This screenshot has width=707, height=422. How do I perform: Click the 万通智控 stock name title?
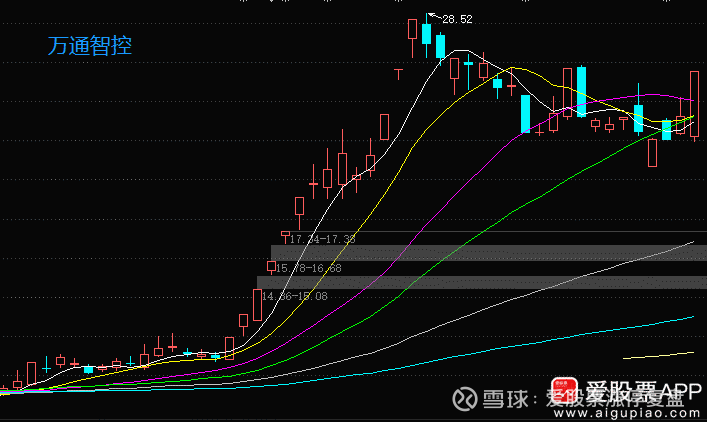pyautogui.click(x=90, y=46)
